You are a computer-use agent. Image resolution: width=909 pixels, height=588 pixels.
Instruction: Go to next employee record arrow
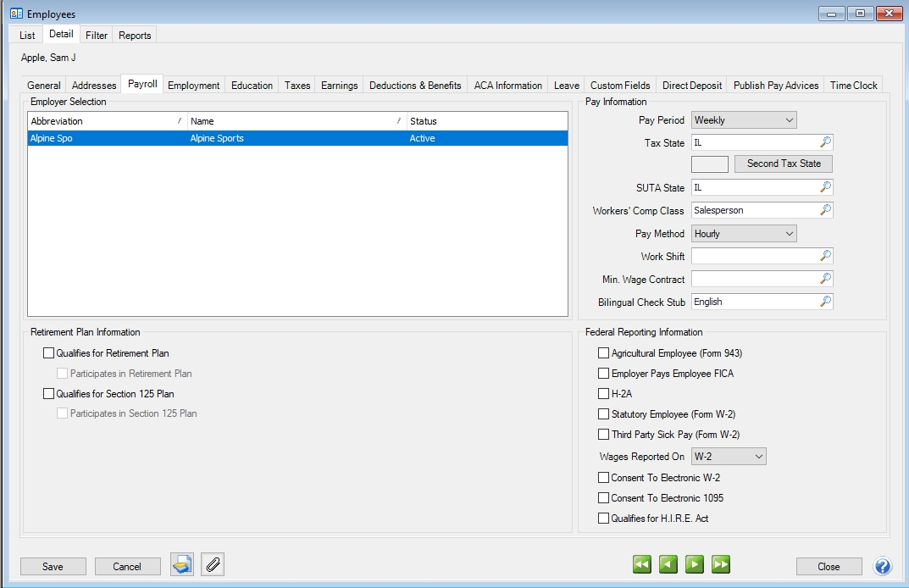[695, 564]
